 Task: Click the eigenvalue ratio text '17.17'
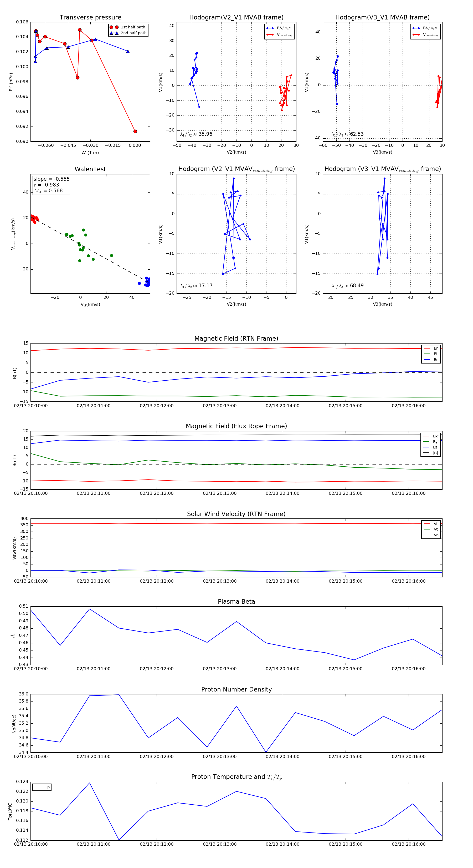(205, 286)
